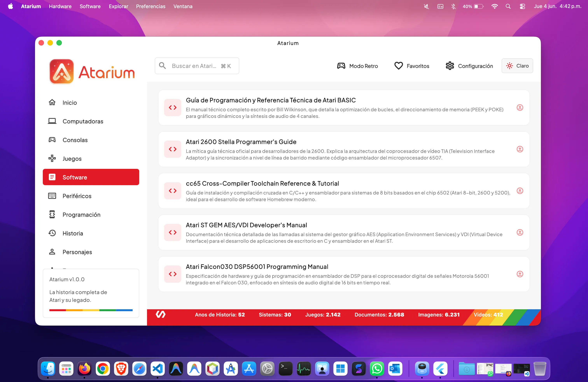
Task: Open the Periféricos section
Action: point(91,196)
